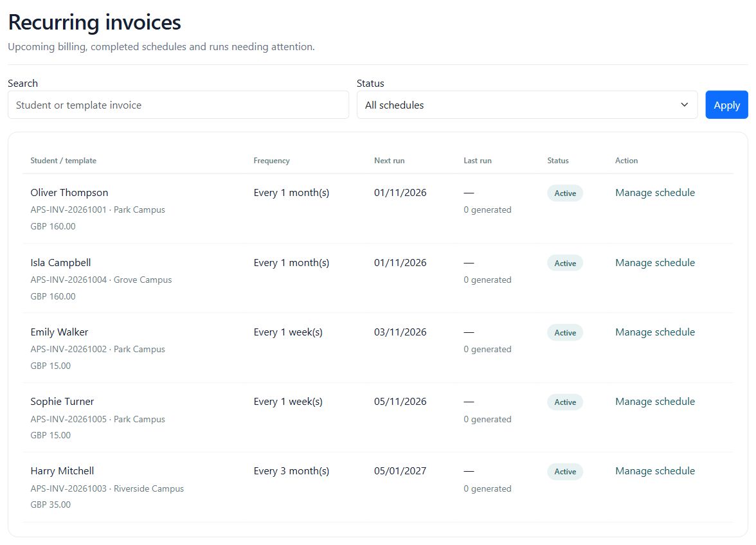Click 0 generated in Oliver Thompson's row
Screen dimensions: 756x545
(x=487, y=210)
